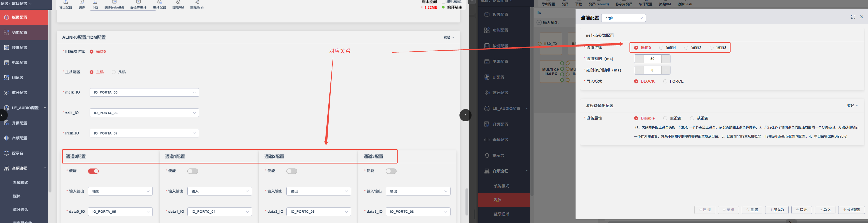Increase 通道延时 (ms) with plus button
This screenshot has width=868, height=223.
(666, 59)
